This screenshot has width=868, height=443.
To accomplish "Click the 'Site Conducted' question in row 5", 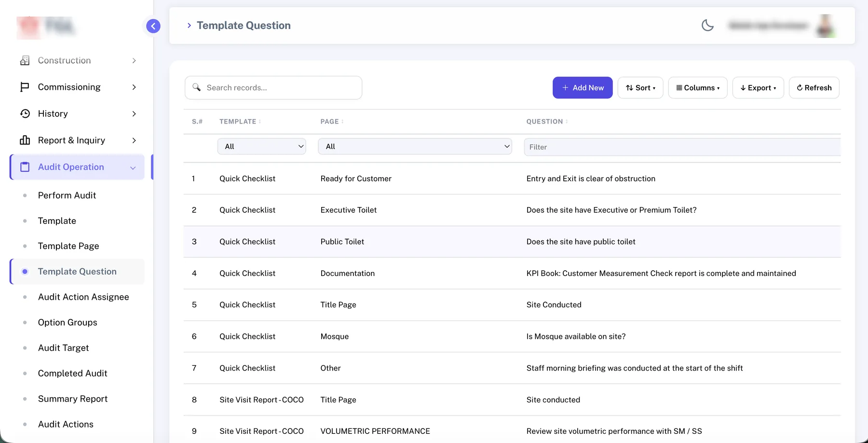I will 554,305.
